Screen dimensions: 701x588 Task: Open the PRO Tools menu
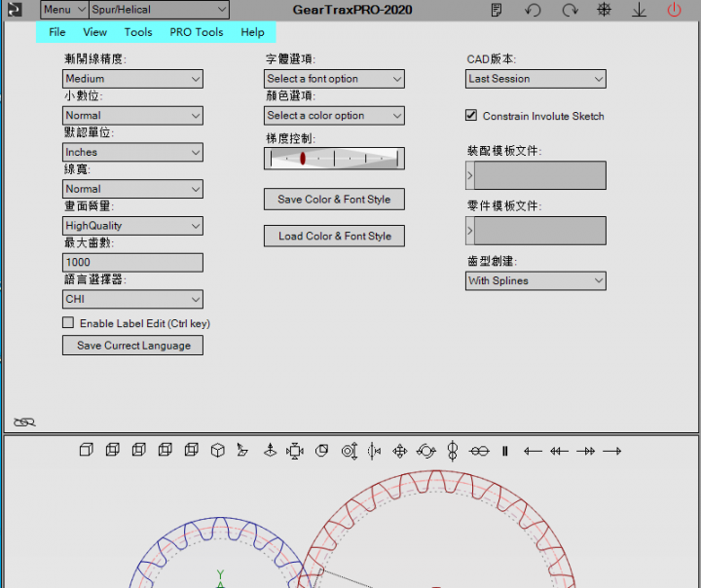196,32
